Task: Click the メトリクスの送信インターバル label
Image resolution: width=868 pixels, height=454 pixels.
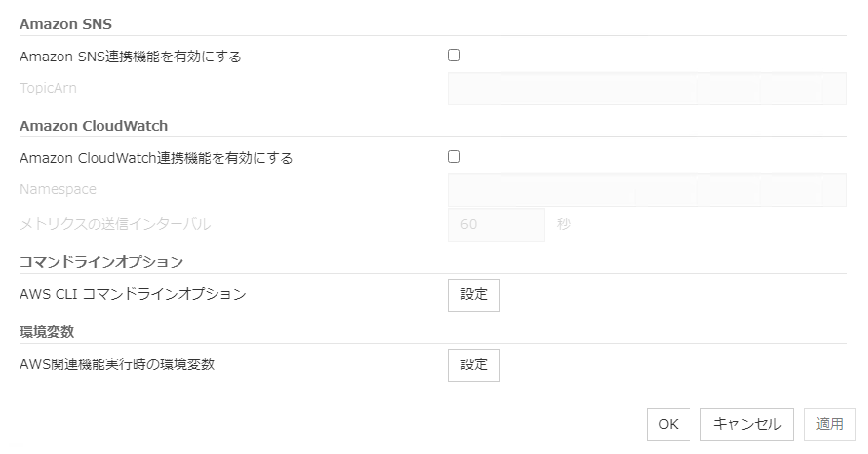Action: (114, 224)
